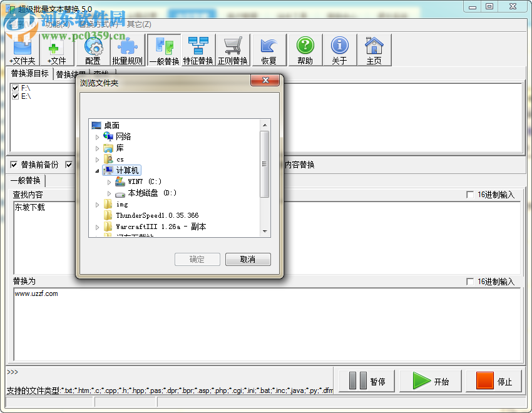Open the 主页 homepage icon
This screenshot has width=532, height=413.
pos(375,50)
